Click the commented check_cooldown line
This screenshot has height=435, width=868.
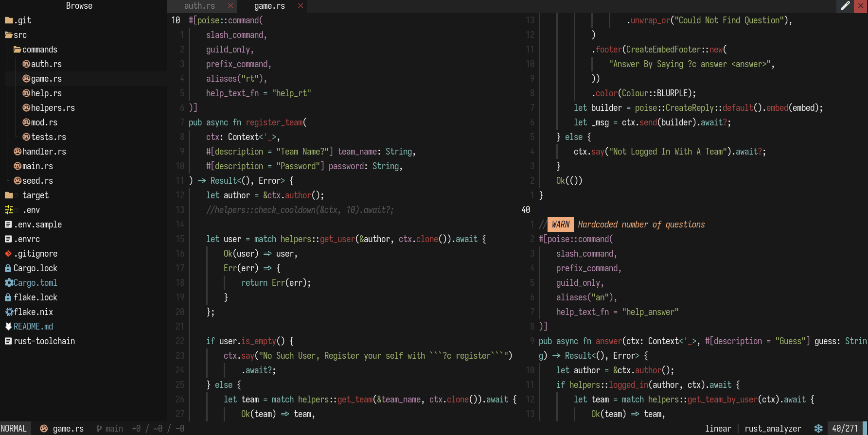[300, 210]
